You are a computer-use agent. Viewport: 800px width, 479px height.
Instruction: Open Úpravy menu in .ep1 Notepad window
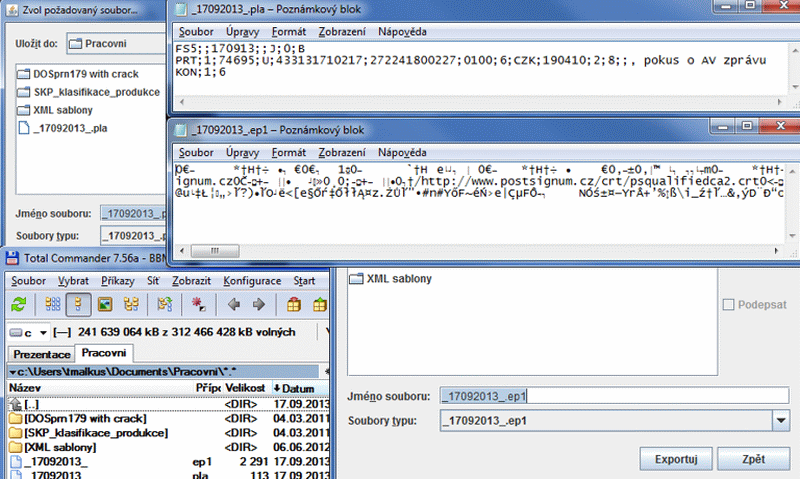[x=242, y=153]
